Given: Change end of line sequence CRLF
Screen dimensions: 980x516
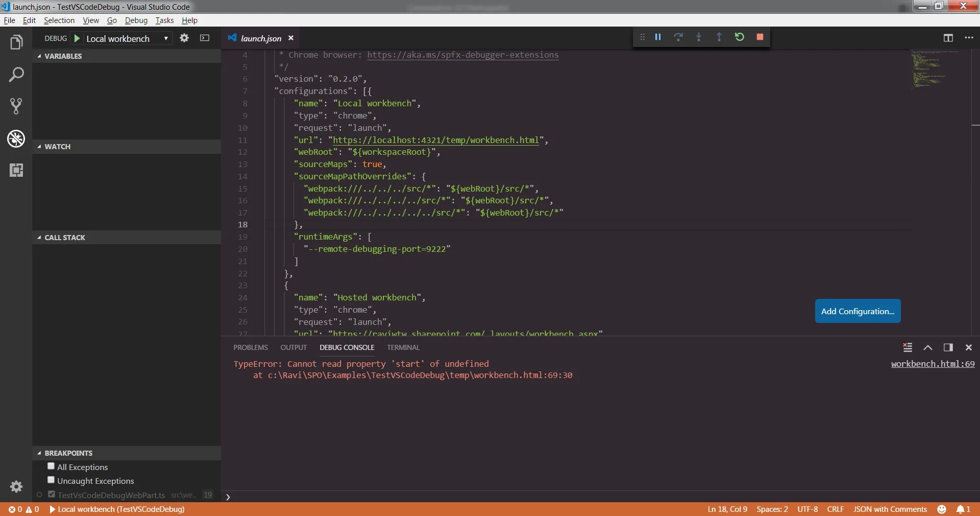Looking at the screenshot, I should tap(836, 509).
